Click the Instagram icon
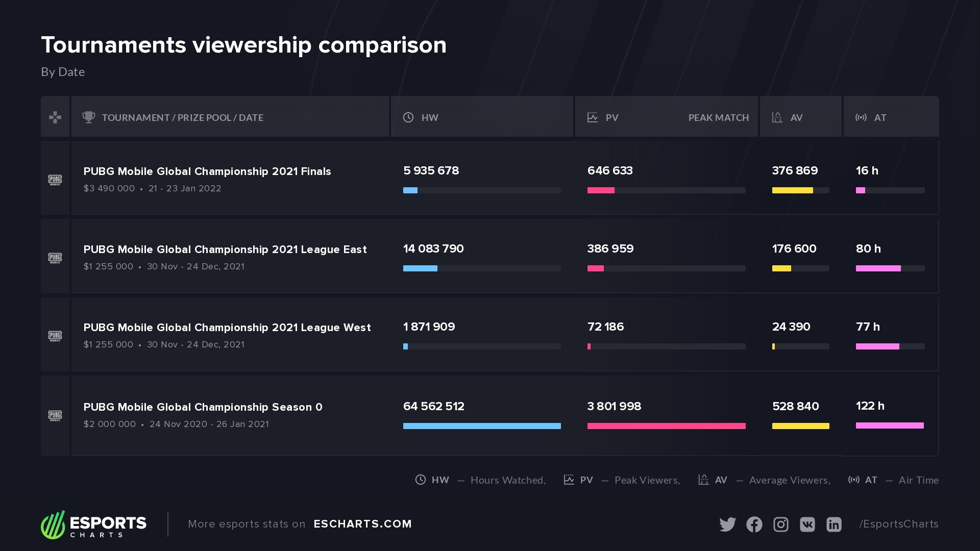The image size is (980, 551). click(x=781, y=524)
